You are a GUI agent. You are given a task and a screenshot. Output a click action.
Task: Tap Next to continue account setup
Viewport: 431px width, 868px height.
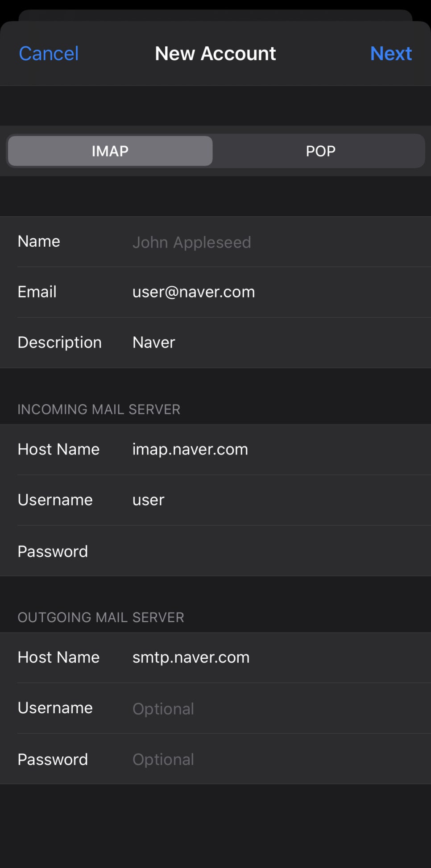(391, 54)
